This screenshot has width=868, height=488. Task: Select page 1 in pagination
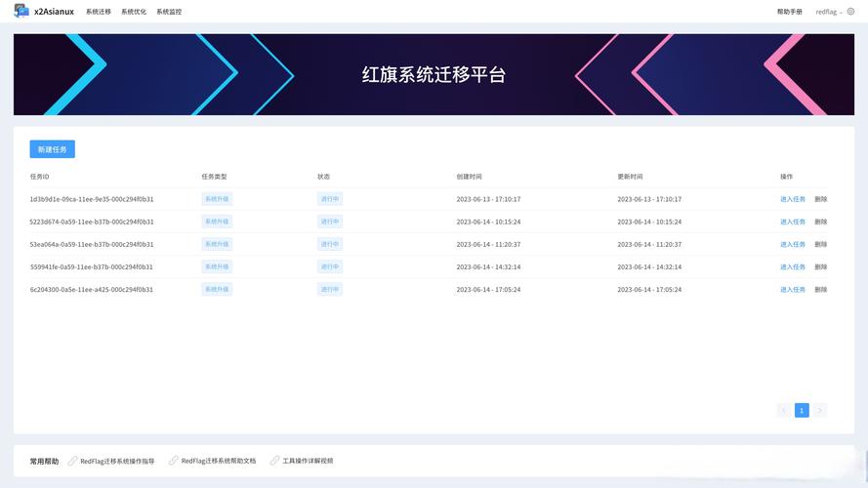pyautogui.click(x=802, y=410)
